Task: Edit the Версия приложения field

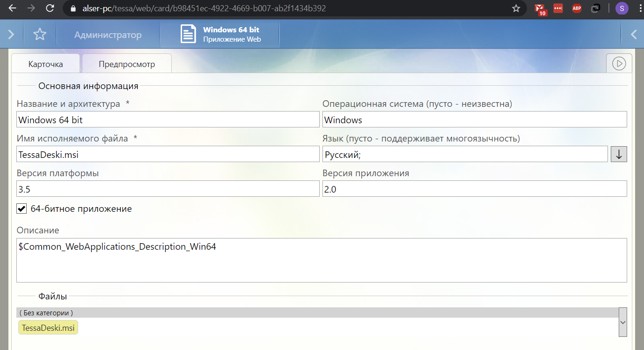Action: click(x=475, y=189)
